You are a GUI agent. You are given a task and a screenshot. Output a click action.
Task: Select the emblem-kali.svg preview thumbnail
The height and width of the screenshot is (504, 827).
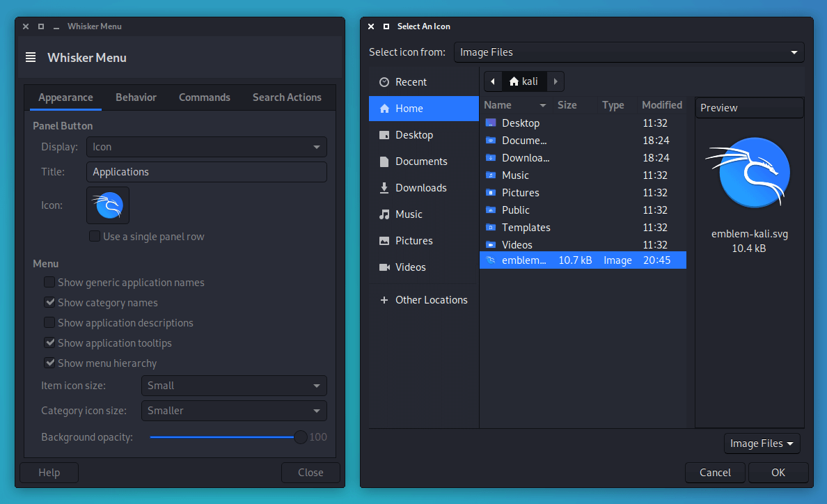pos(750,173)
